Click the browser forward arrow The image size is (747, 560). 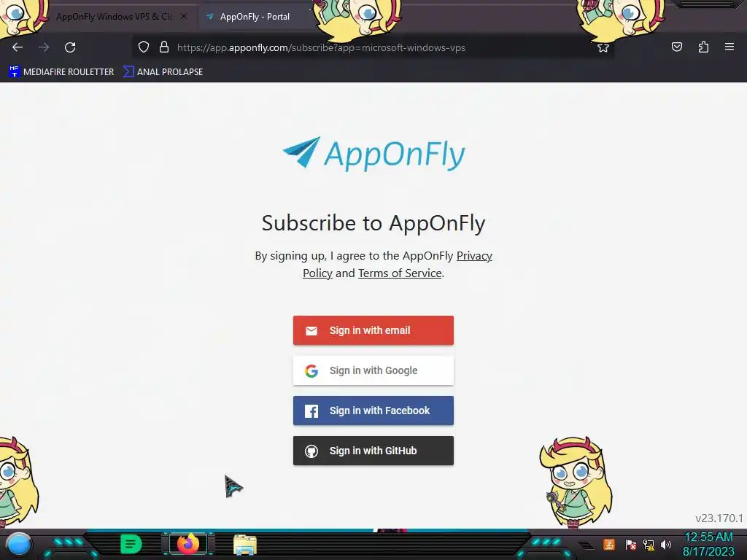coord(44,47)
